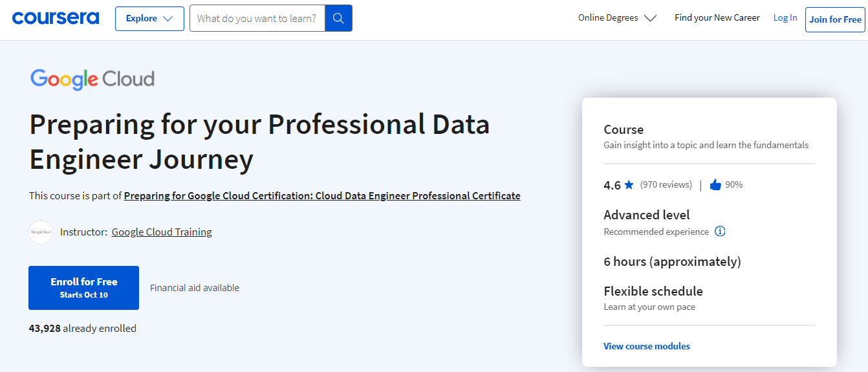Click 'Learn at your own pace' text

(x=649, y=307)
